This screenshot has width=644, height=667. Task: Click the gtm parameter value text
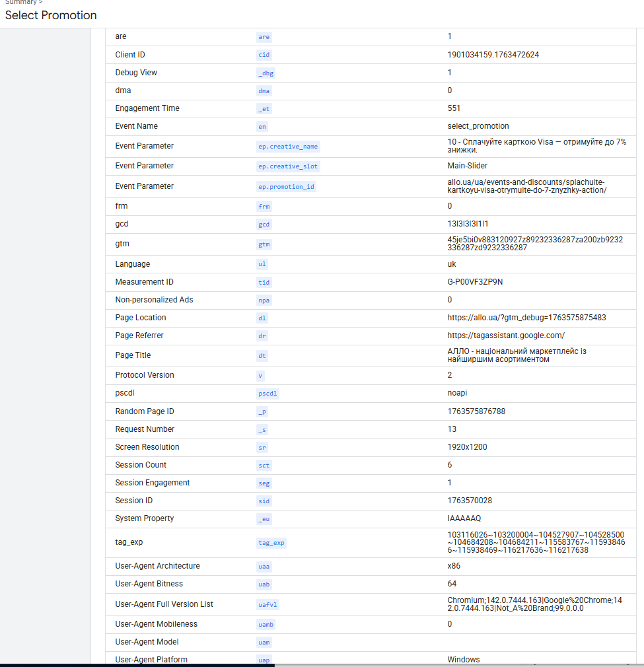click(x=535, y=243)
